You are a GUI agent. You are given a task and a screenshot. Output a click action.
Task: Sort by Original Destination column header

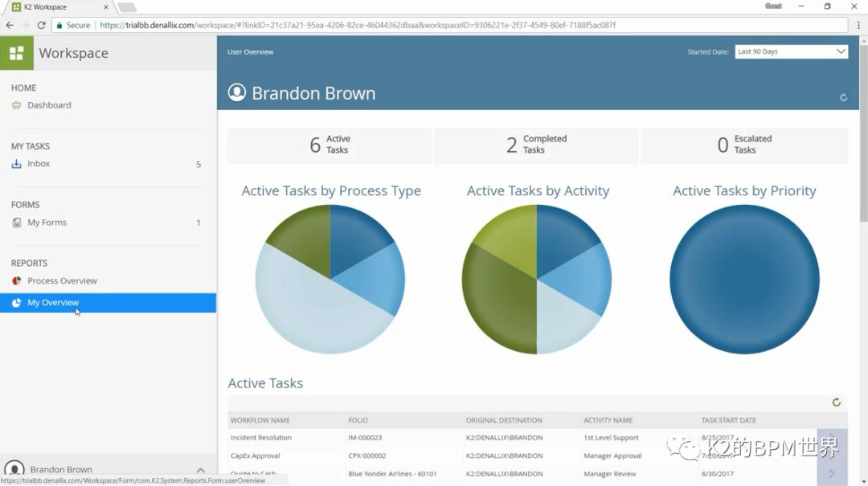[x=504, y=421]
